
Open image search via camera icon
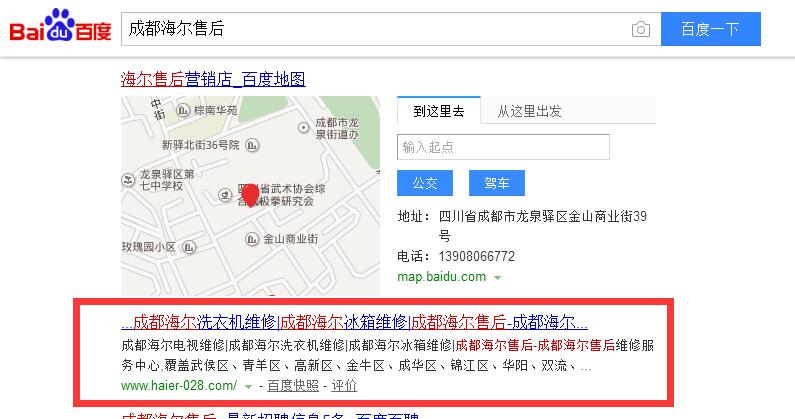click(x=640, y=29)
